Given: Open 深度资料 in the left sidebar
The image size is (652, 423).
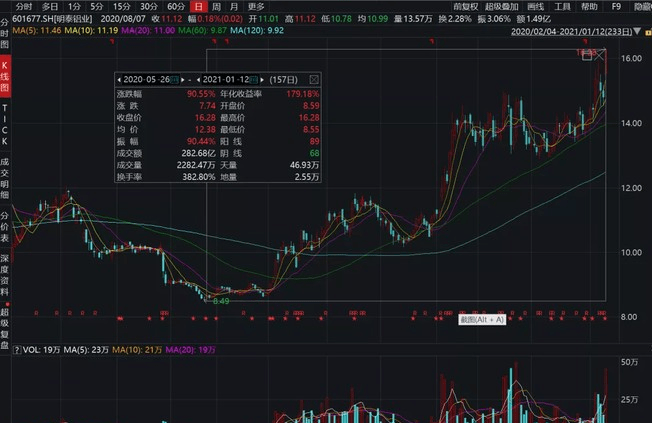Looking at the screenshot, I should [5, 269].
